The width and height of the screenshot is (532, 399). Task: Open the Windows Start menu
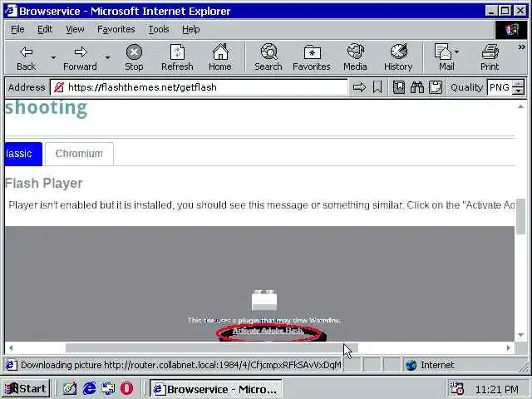[26, 388]
